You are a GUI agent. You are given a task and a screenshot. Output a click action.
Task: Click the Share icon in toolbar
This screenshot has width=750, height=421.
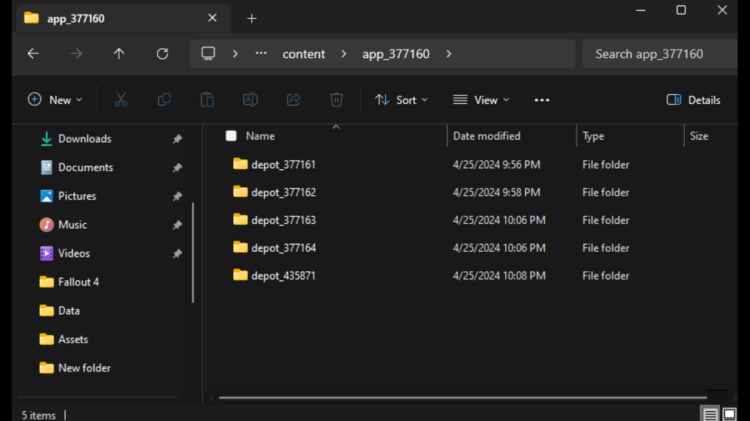[293, 100]
